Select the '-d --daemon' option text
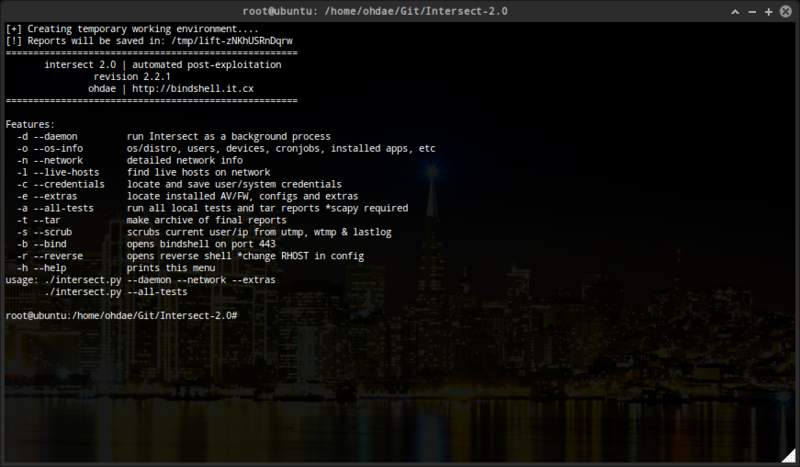The width and height of the screenshot is (800, 467). 47,136
